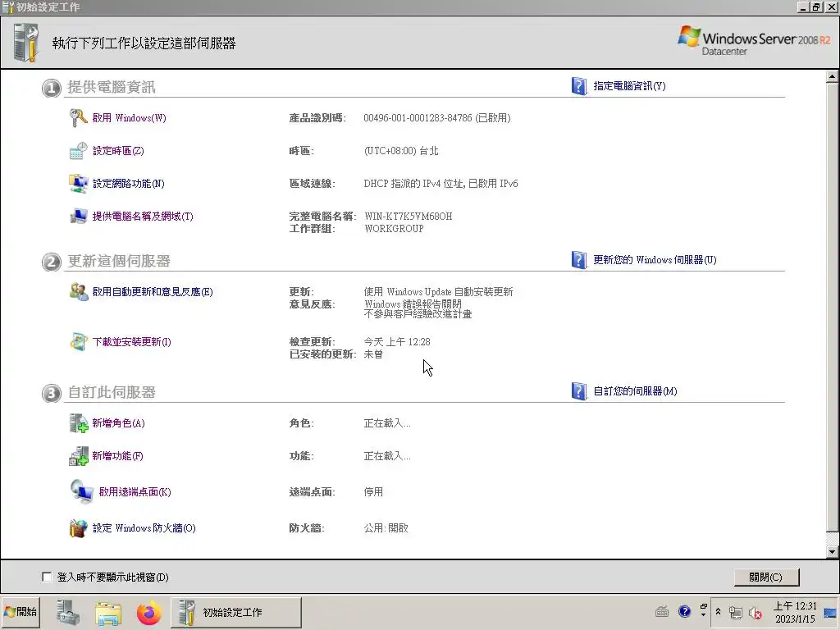Click the (UTC+08:00) 台北 time zone value
840x630 pixels.
coord(401,151)
